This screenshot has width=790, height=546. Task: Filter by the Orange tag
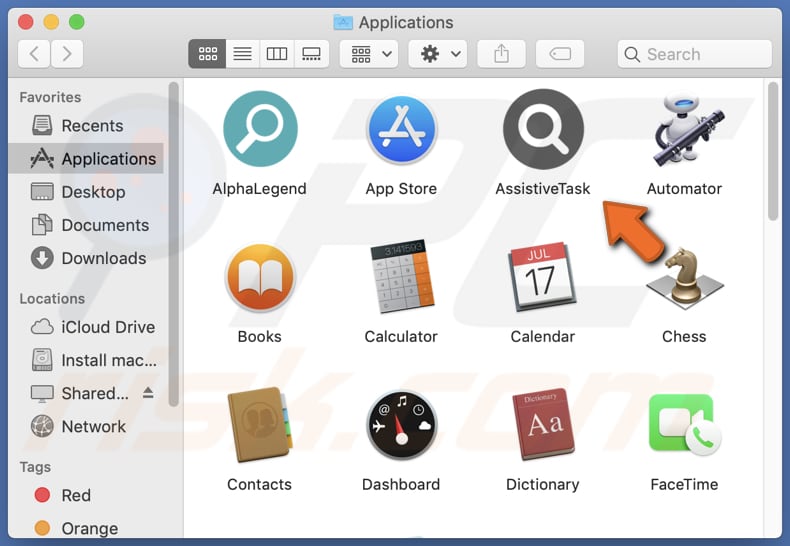86,528
